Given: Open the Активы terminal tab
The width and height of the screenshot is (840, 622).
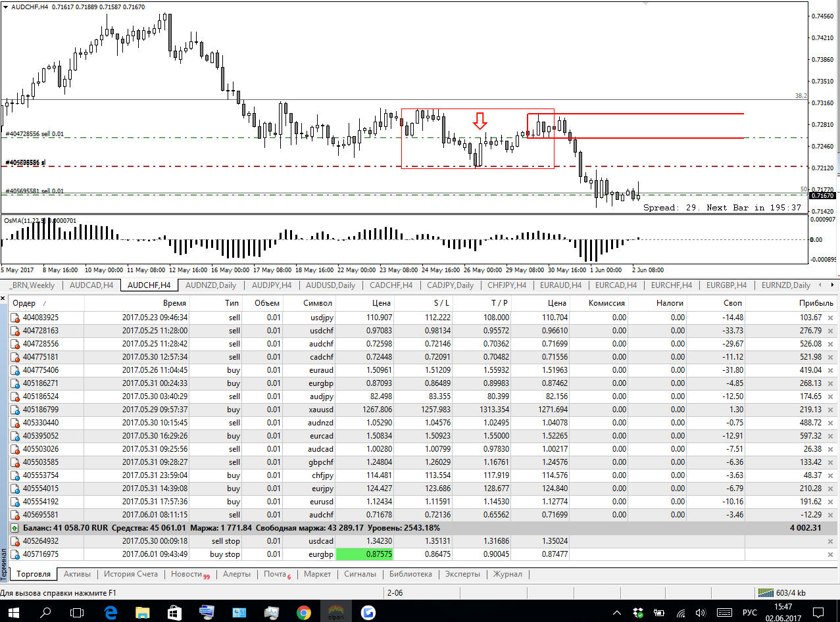Looking at the screenshot, I should pos(78,574).
